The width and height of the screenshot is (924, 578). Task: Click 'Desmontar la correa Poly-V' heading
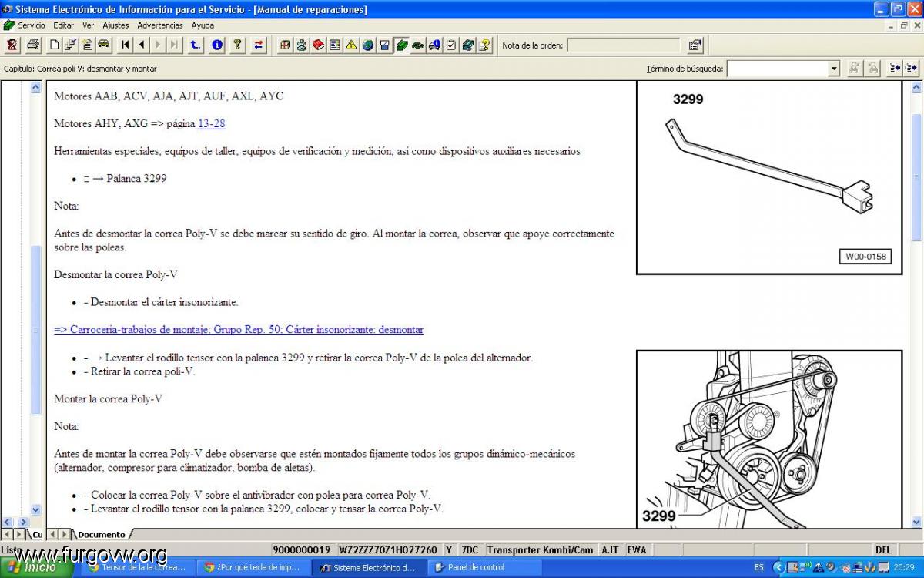(116, 274)
